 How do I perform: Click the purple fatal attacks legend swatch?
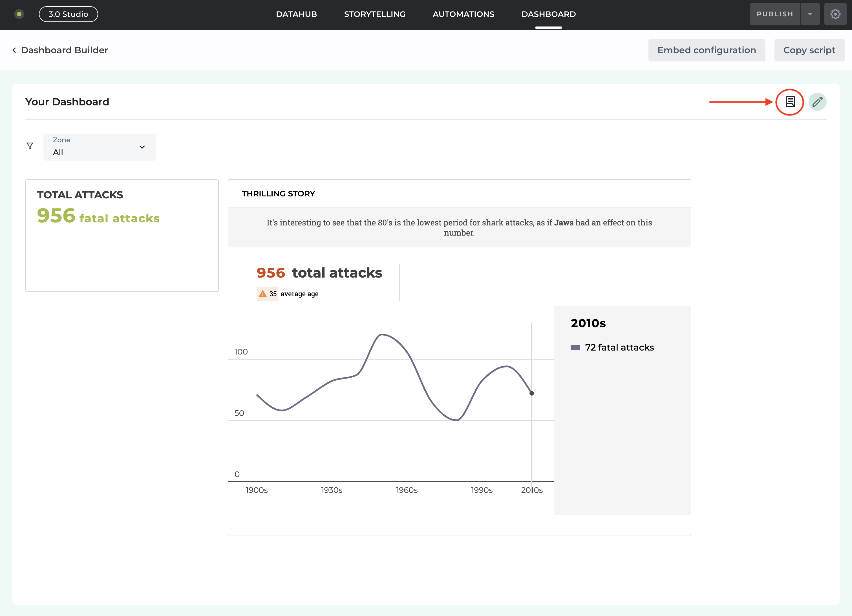(x=575, y=347)
